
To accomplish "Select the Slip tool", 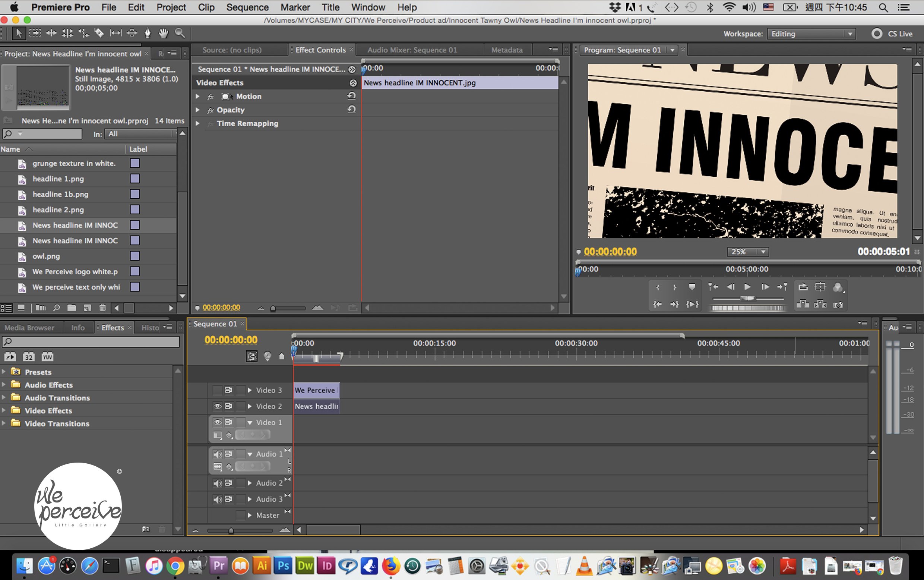I will [x=115, y=33].
